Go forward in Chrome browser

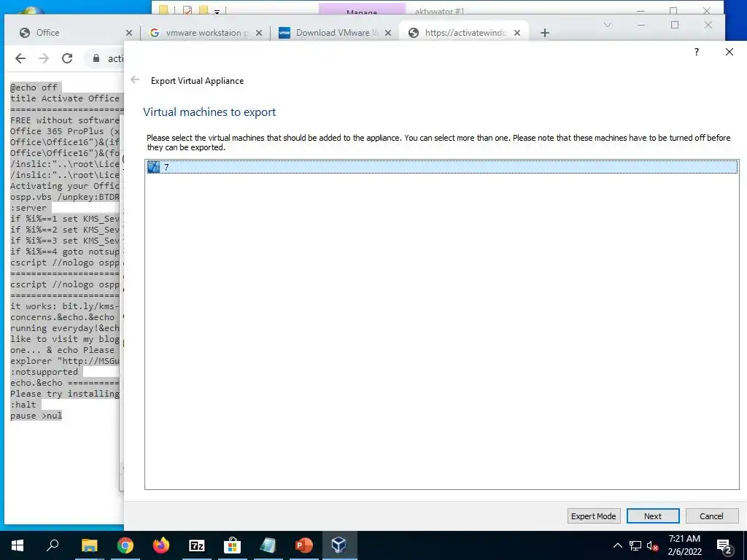pyautogui.click(x=43, y=58)
